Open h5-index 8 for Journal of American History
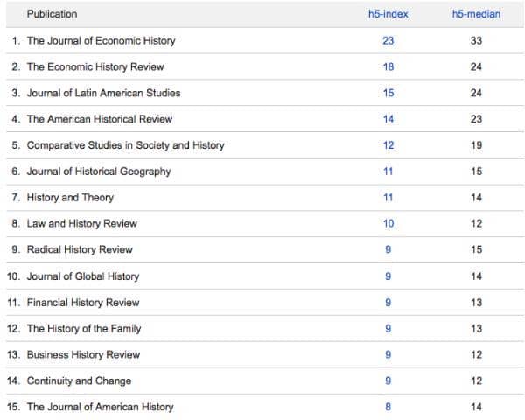Image resolution: width=525 pixels, height=420 pixels. coord(388,407)
